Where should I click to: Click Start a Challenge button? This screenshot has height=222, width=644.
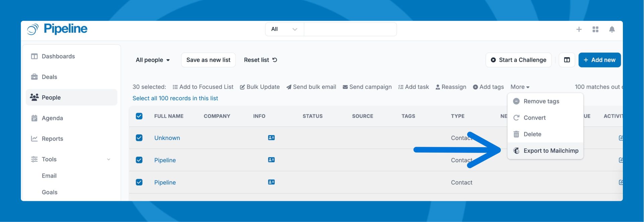coord(519,60)
